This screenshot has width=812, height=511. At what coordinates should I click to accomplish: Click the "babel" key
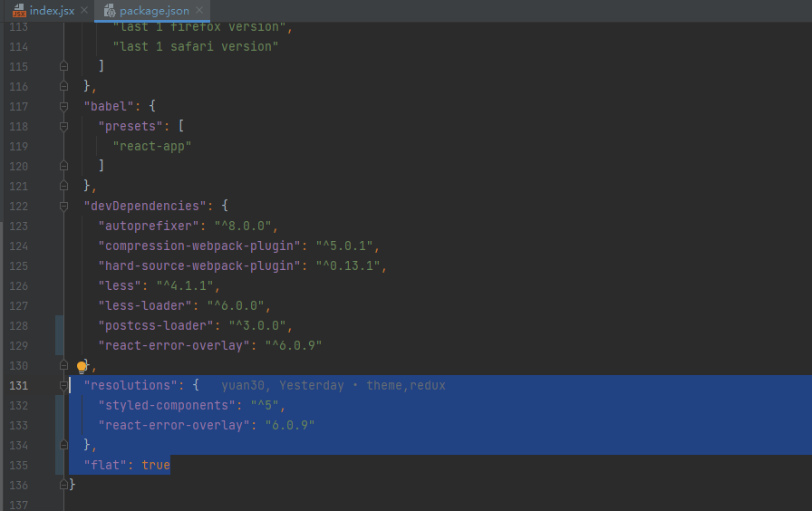pyautogui.click(x=109, y=107)
